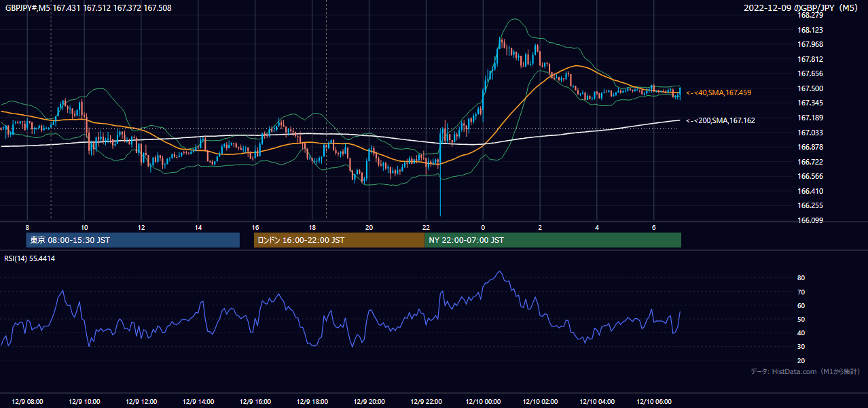Click price axis value 167.500
Image resolution: width=868 pixels, height=408 pixels.
[x=810, y=88]
